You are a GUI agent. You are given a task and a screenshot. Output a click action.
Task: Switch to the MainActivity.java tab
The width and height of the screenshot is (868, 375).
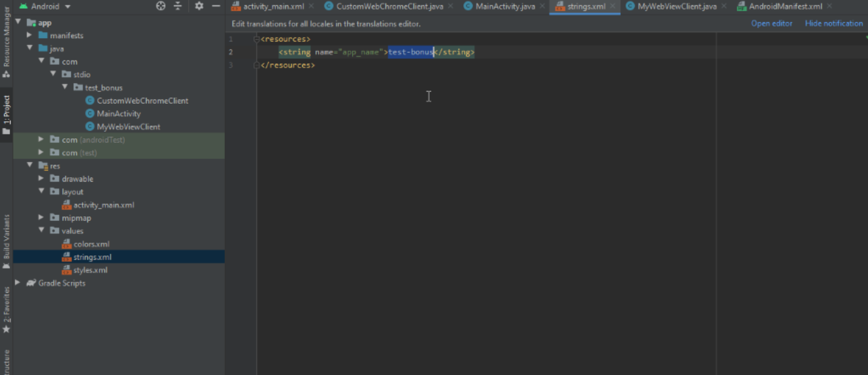coord(499,6)
